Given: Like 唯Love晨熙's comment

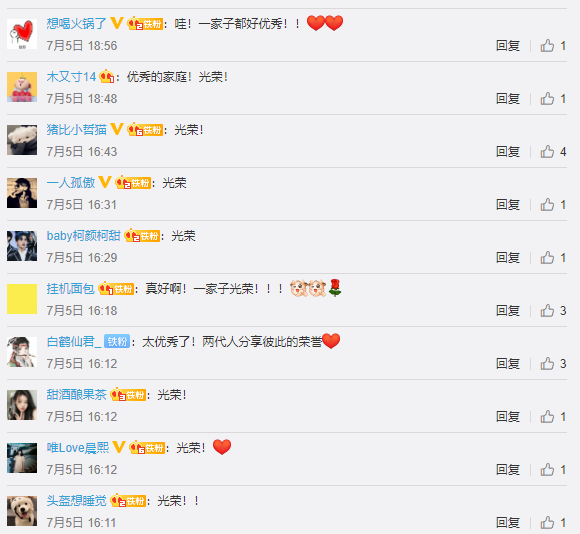Looking at the screenshot, I should [547, 470].
